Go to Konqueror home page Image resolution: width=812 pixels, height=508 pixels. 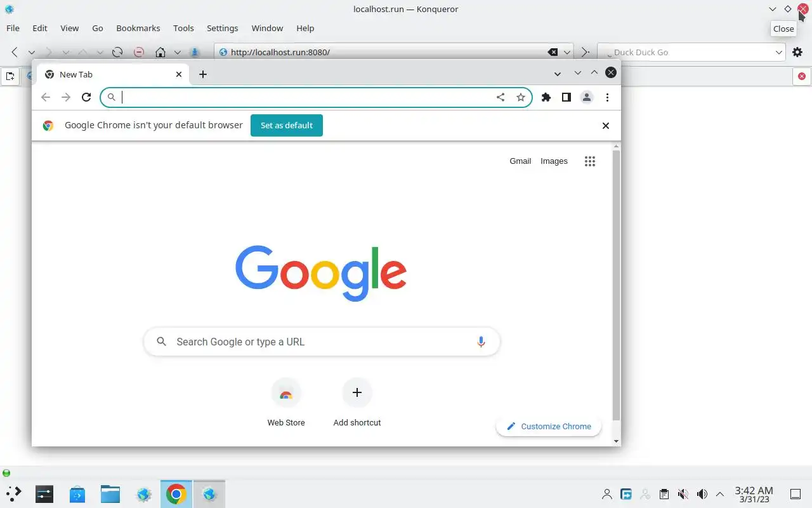pyautogui.click(x=160, y=52)
